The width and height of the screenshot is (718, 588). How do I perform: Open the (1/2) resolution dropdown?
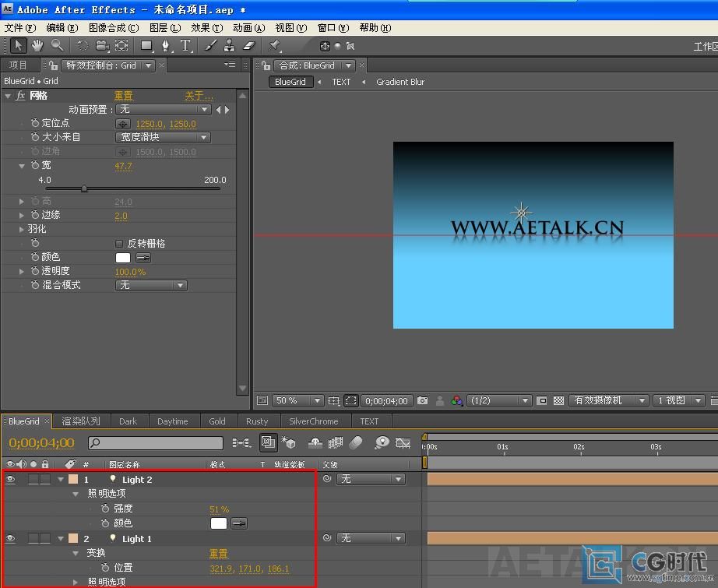(x=498, y=401)
